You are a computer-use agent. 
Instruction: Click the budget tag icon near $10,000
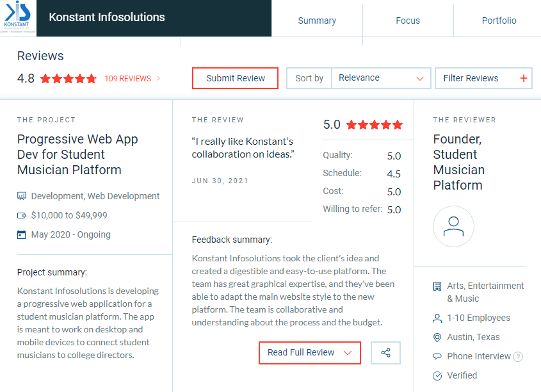pyautogui.click(x=21, y=216)
